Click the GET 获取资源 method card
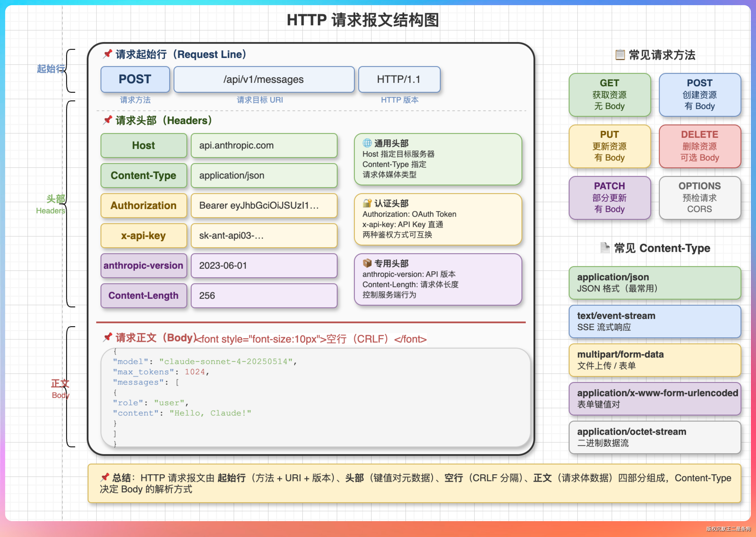 point(610,95)
